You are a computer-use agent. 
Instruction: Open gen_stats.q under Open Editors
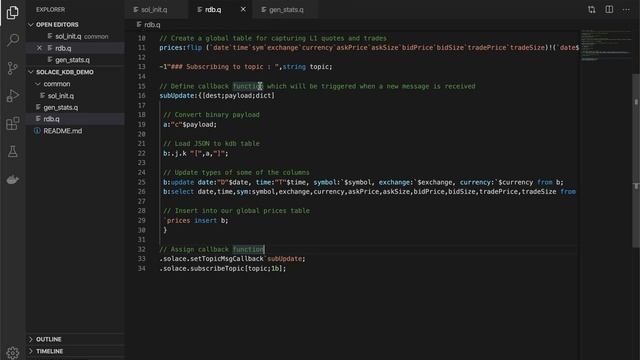tap(76, 60)
